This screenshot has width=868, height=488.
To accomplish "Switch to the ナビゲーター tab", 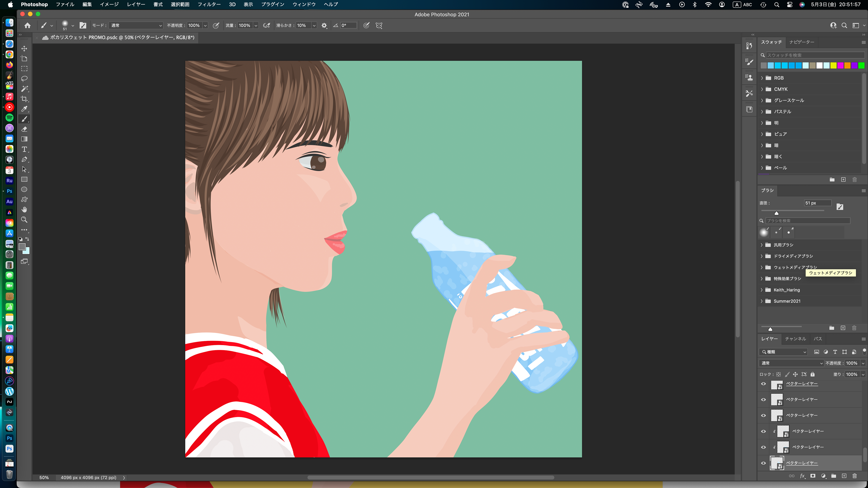I will [802, 42].
